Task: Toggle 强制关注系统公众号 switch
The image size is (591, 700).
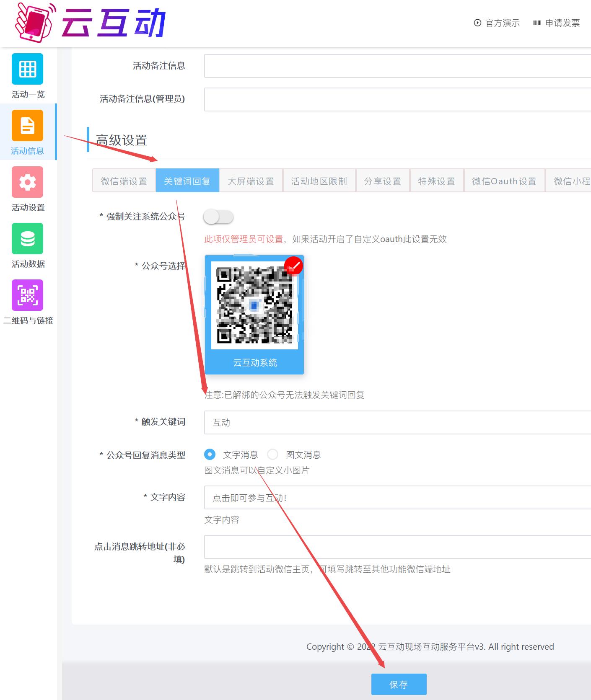Action: click(x=218, y=217)
